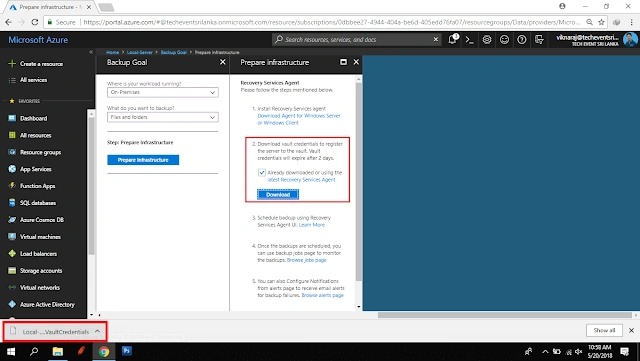Open Windows Action Center notifications
Screen dimensions: 640x361
(x=624, y=351)
